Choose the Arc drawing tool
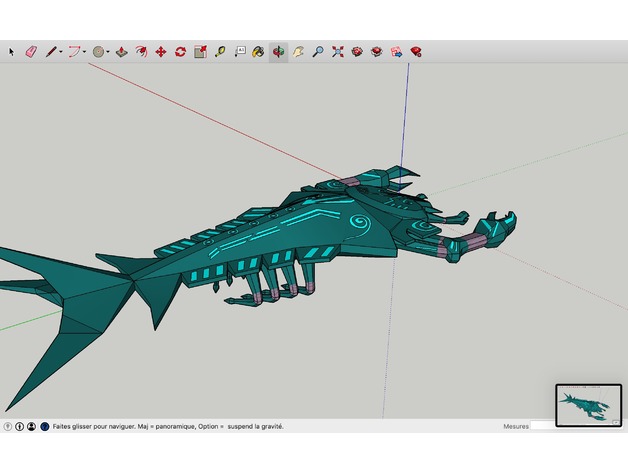 point(74,51)
